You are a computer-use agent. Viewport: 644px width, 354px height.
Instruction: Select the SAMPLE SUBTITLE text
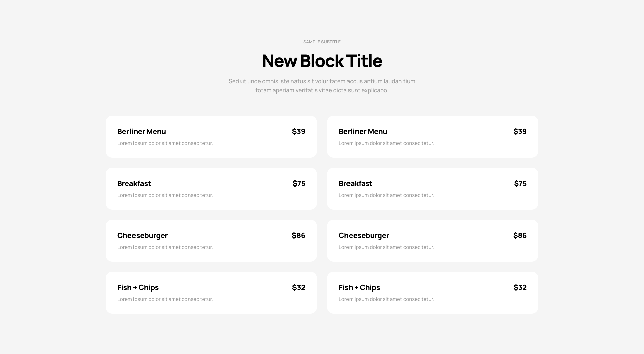tap(322, 42)
